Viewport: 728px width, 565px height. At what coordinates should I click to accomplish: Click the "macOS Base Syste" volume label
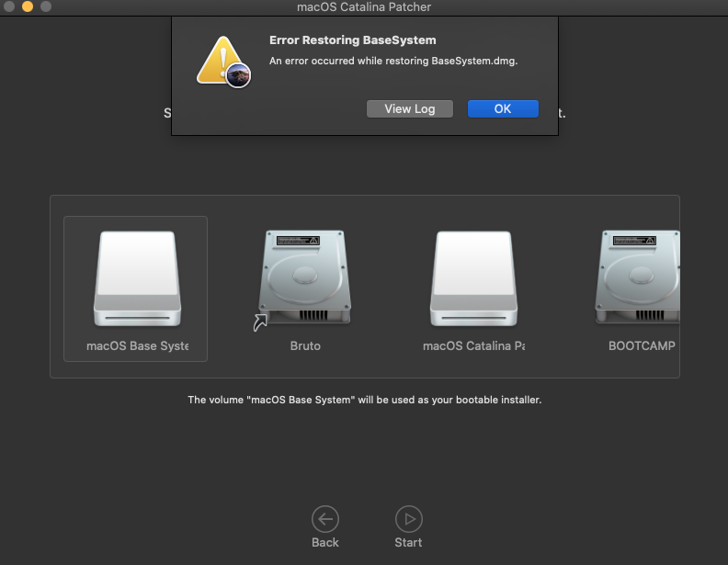pyautogui.click(x=138, y=346)
